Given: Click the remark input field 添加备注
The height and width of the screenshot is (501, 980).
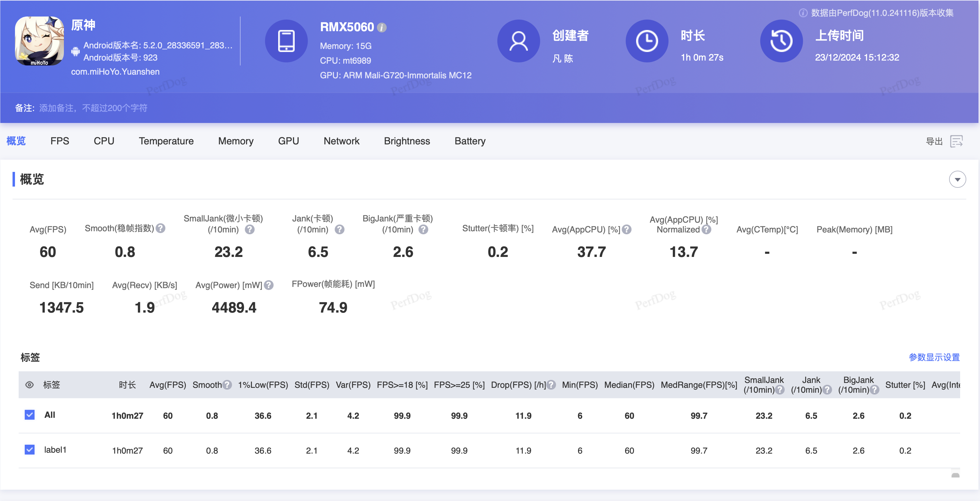Looking at the screenshot, I should pyautogui.click(x=93, y=108).
